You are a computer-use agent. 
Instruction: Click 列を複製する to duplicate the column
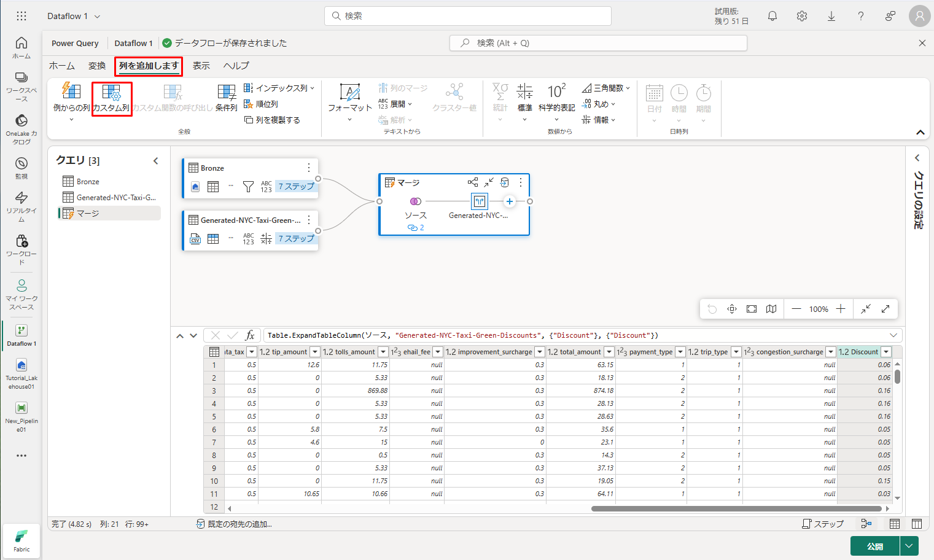point(273,120)
